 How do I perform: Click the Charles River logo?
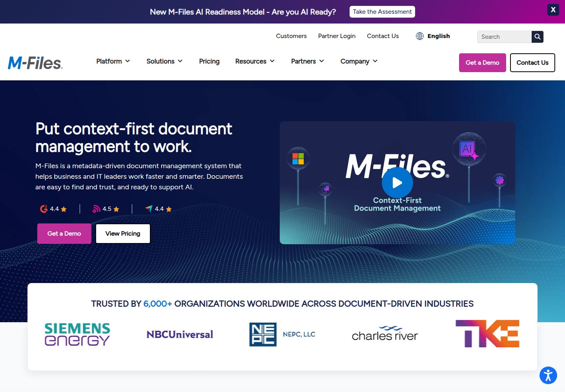click(x=385, y=334)
